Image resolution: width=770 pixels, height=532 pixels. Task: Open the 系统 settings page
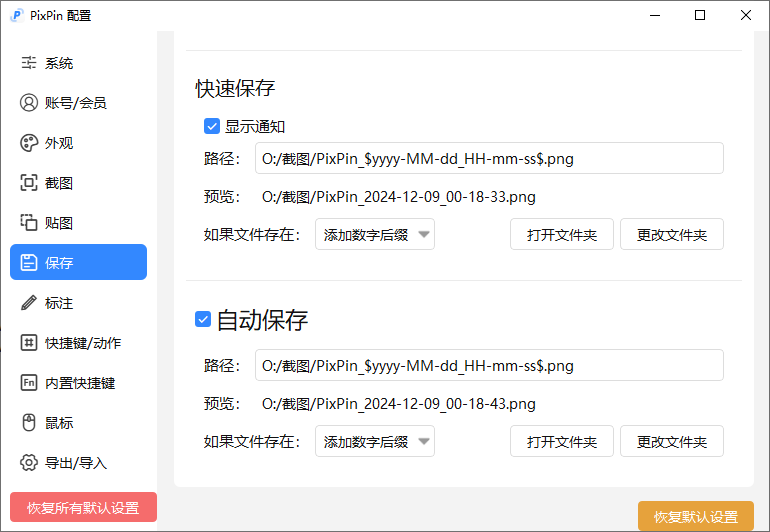click(79, 63)
